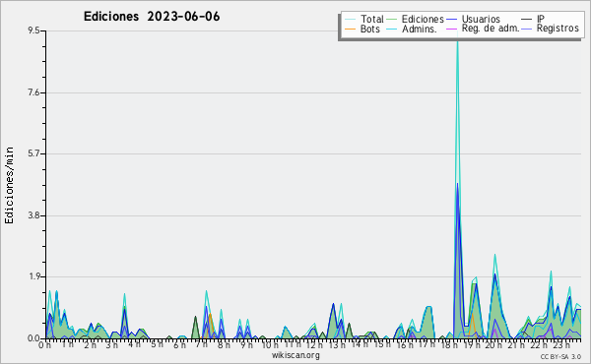Click the magenta Reg. de adm. legend line
The height and width of the screenshot is (364, 591).
451,29
